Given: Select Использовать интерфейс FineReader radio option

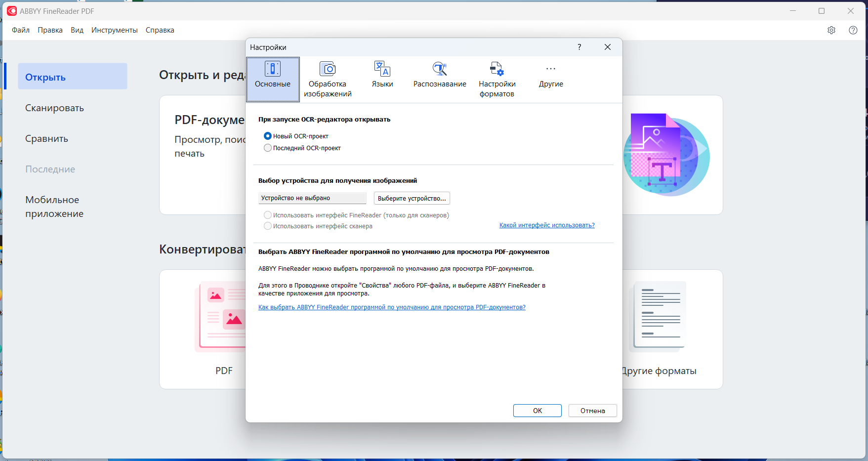Looking at the screenshot, I should pos(356,215).
